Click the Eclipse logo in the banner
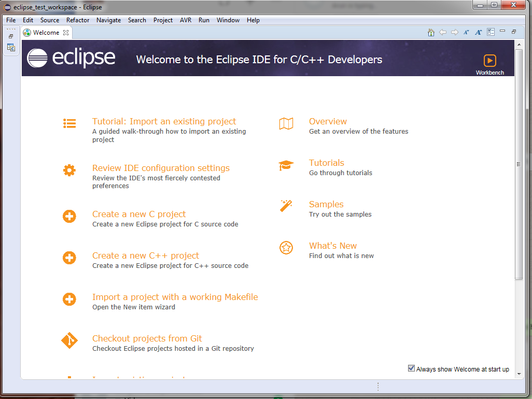 point(71,58)
